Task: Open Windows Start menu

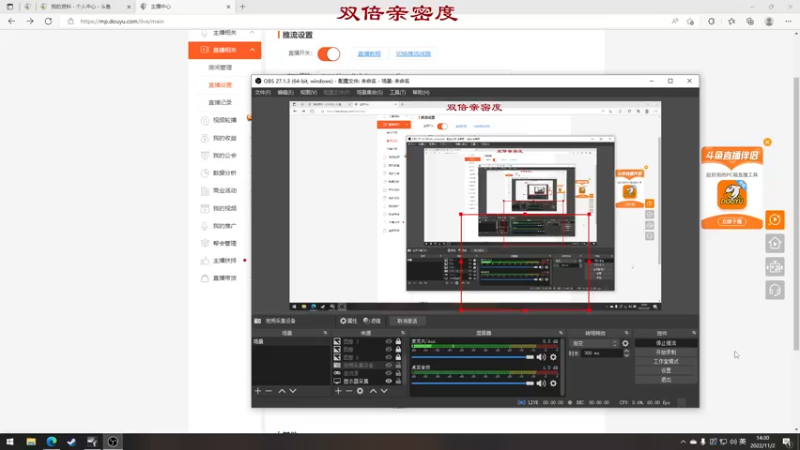Action: click(x=10, y=442)
